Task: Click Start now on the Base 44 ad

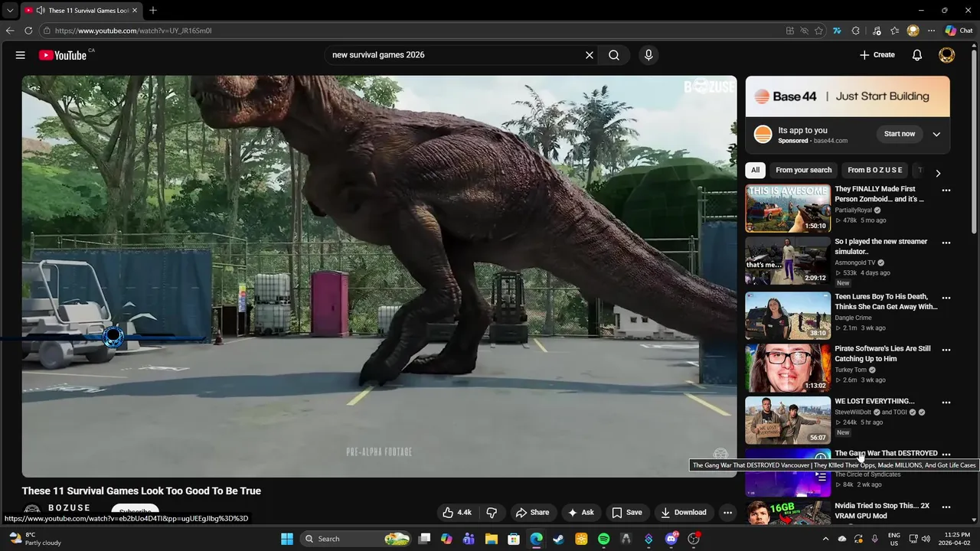Action: (x=899, y=134)
